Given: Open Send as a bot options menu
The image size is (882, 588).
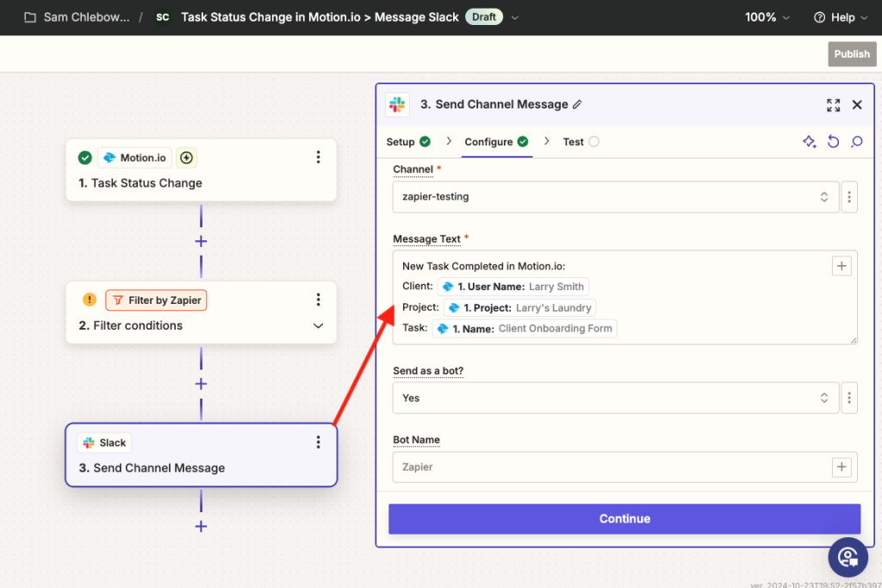Looking at the screenshot, I should coord(849,398).
